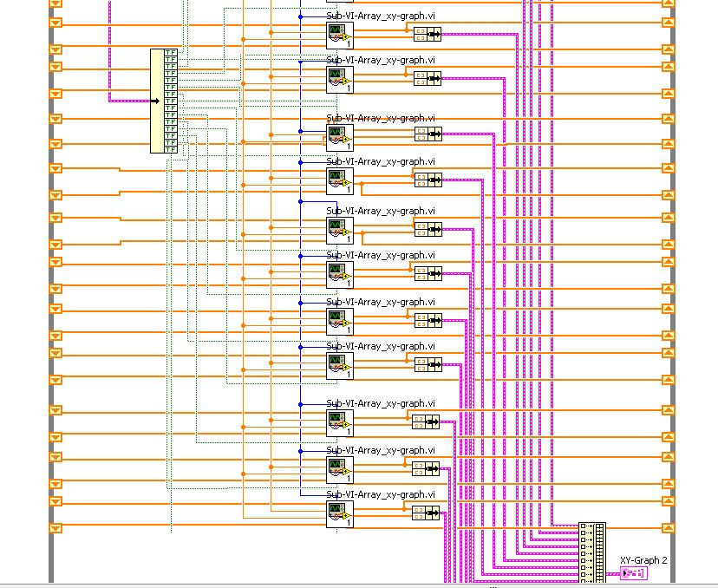Select the Bundle node beside the third Sub-VI
This screenshot has width=718, height=588.
pyautogui.click(x=428, y=134)
